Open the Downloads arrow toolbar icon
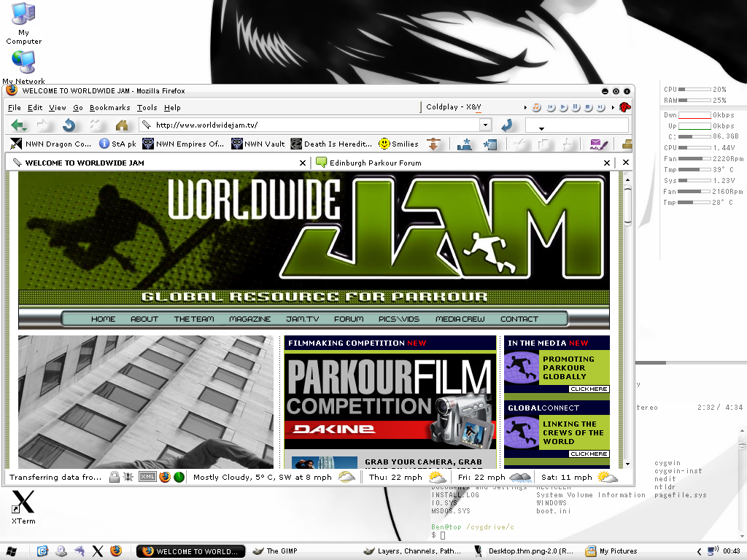This screenshot has width=747, height=560. (433, 144)
